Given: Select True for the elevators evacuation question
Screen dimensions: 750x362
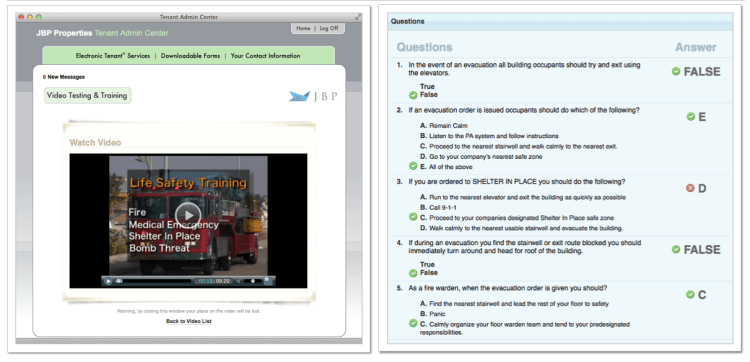Looking at the screenshot, I should (427, 87).
